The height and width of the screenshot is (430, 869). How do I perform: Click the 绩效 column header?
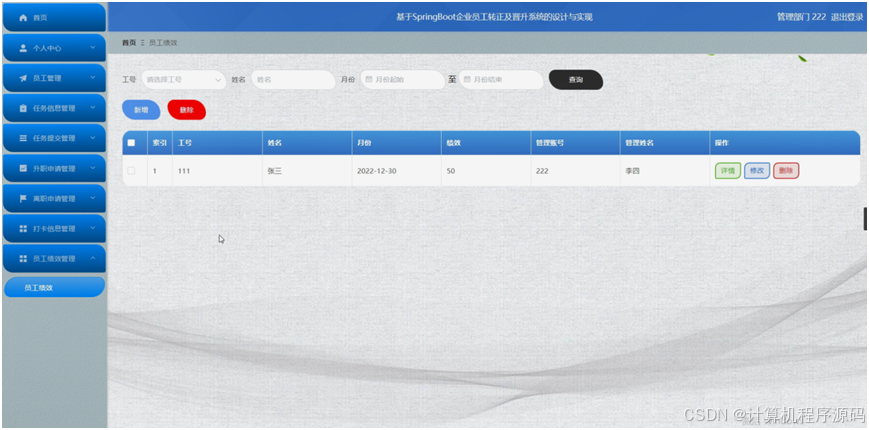pos(486,143)
